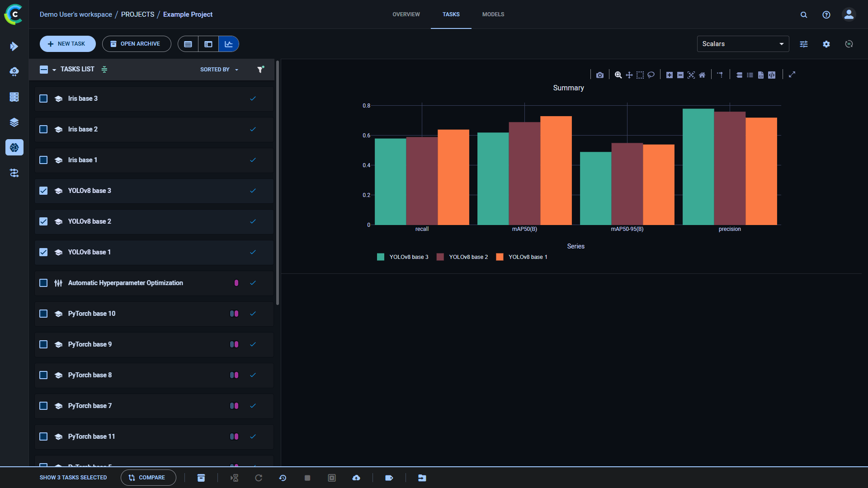Switch to the Models tab
Image resolution: width=868 pixels, height=488 pixels.
(x=493, y=14)
